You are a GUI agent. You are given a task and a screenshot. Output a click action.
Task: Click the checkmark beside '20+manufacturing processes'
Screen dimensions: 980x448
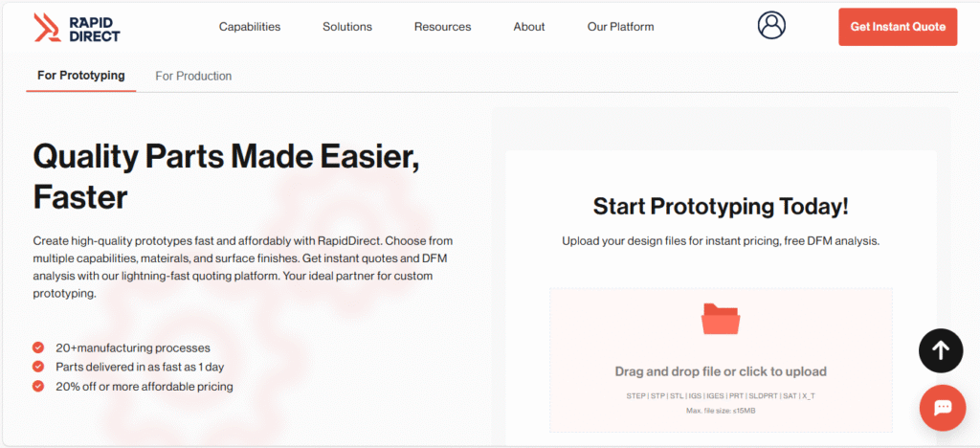pyautogui.click(x=38, y=347)
